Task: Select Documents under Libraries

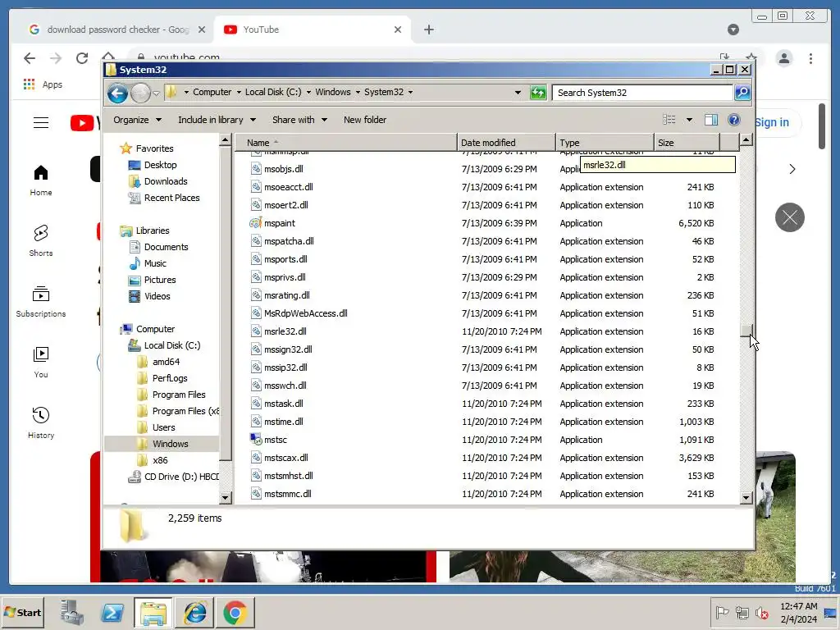Action: (166, 247)
